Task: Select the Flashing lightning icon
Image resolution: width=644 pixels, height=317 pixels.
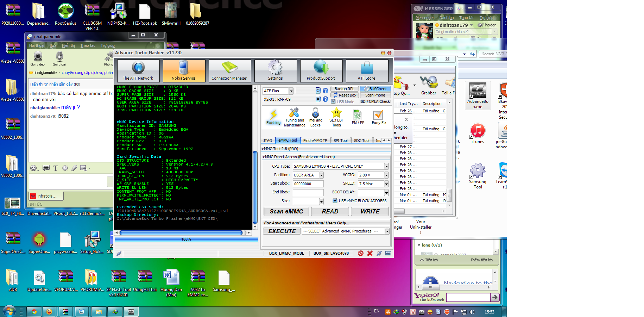Action: coord(273,117)
